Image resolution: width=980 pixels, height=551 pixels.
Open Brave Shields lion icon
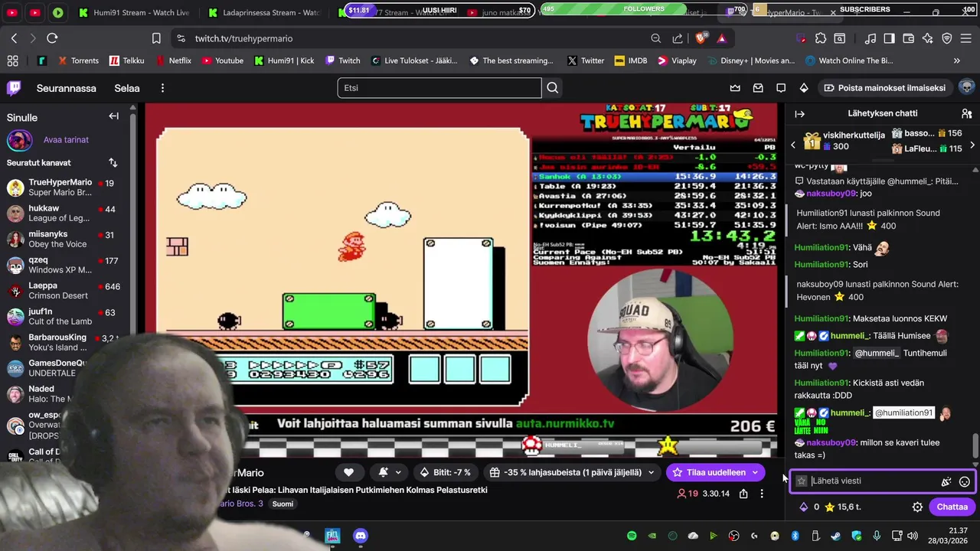(x=701, y=38)
